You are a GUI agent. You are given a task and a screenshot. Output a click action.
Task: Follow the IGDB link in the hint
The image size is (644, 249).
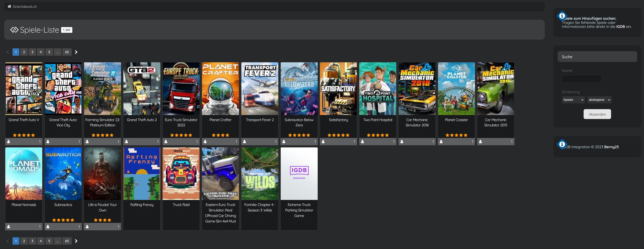[x=620, y=27]
